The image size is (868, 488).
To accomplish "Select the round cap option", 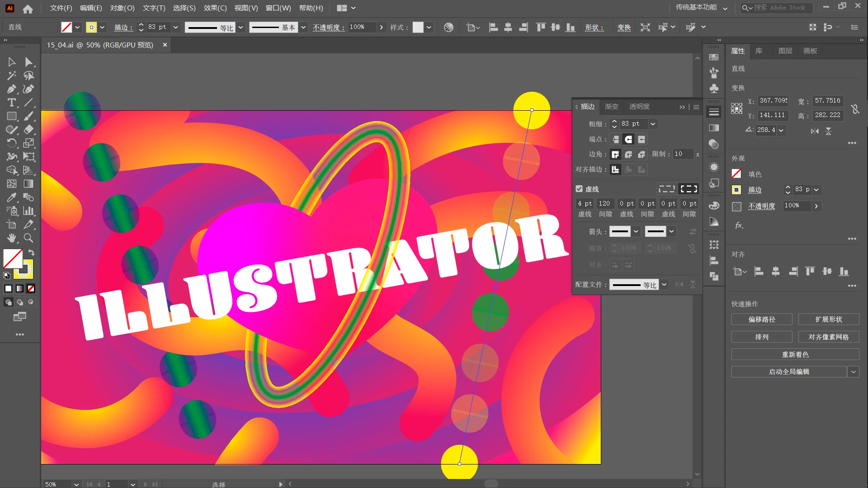I will tap(628, 139).
